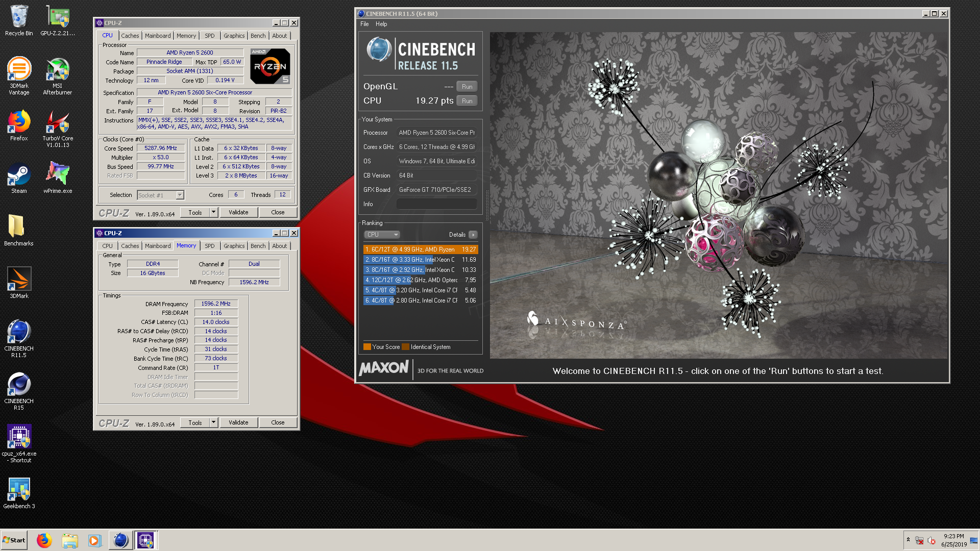Launch 3DMark desktop shortcut
The width and height of the screenshot is (980, 551).
[x=19, y=283]
